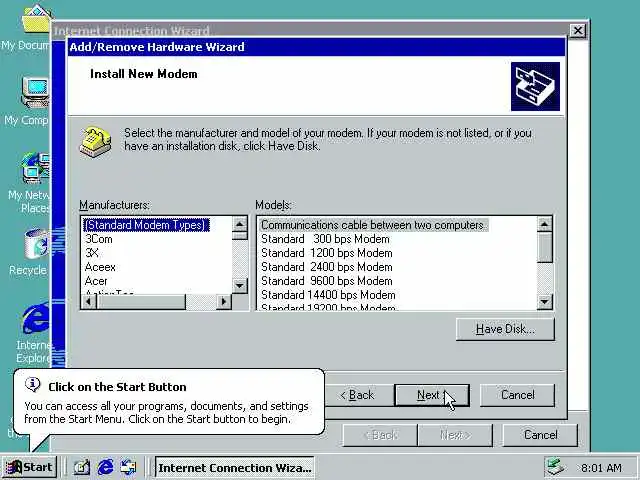Click the hardware wizard header icon
Image resolution: width=640 pixels, height=480 pixels.
(535, 86)
